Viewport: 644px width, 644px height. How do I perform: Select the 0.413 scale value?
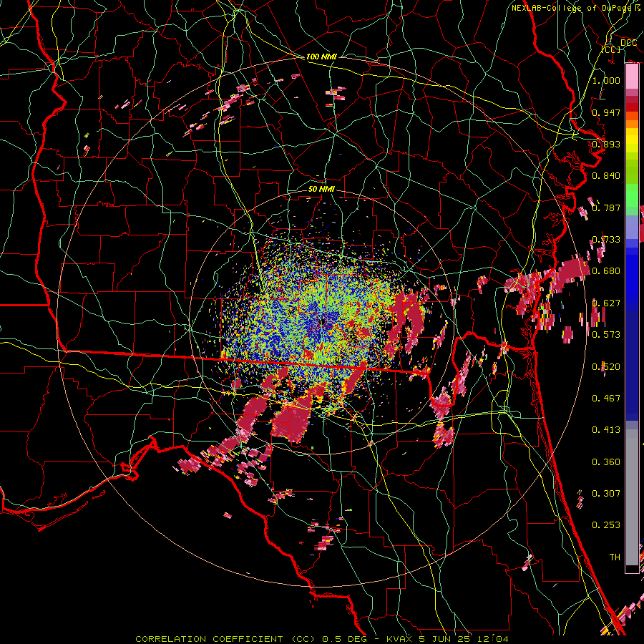606,430
